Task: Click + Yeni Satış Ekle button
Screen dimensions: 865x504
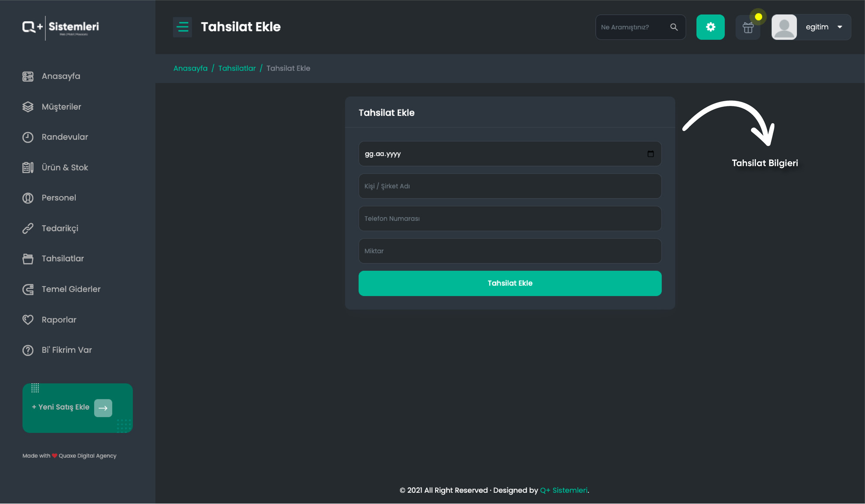Action: [77, 408]
